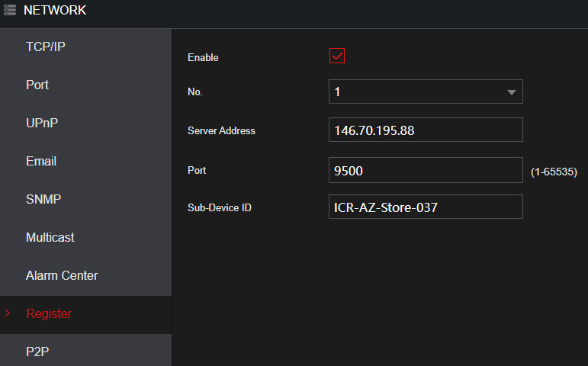Open Multicast settings
This screenshot has width=588, height=366.
point(86,237)
